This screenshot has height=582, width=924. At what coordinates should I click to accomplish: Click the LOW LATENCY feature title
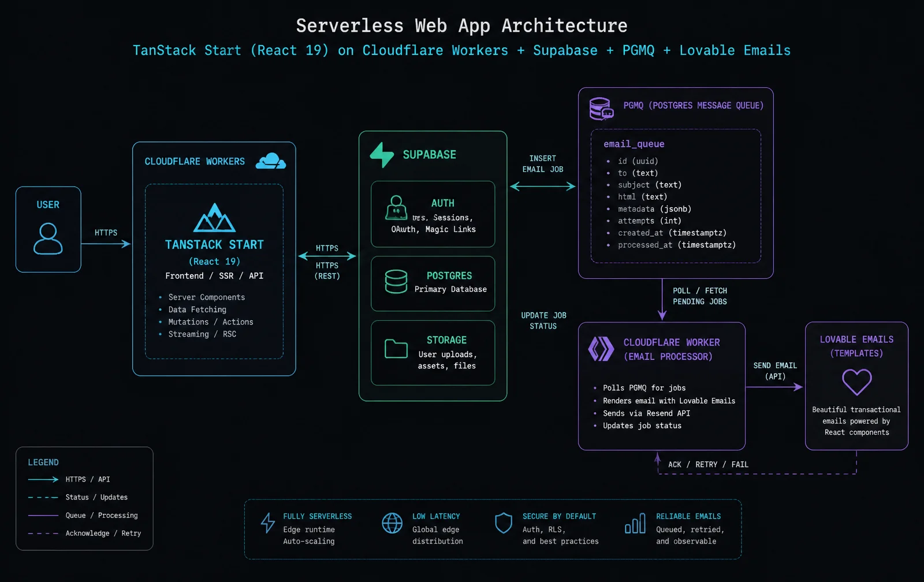click(x=436, y=516)
